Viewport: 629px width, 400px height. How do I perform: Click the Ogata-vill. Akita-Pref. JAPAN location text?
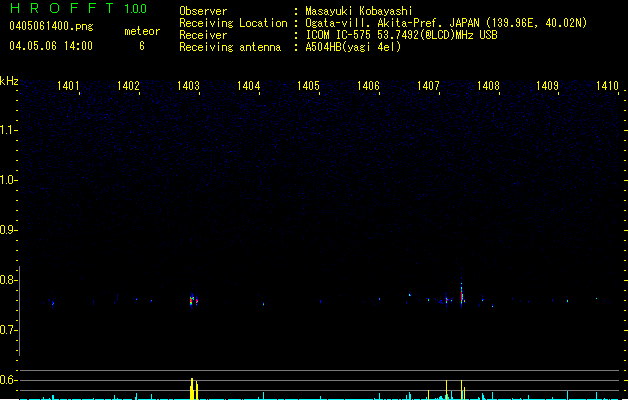coord(446,23)
